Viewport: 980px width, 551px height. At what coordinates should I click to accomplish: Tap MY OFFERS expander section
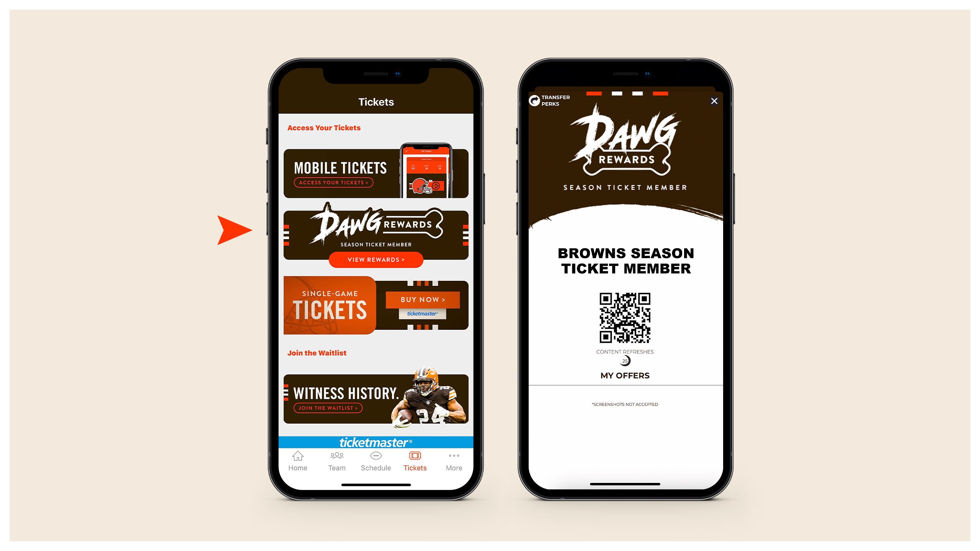(625, 375)
